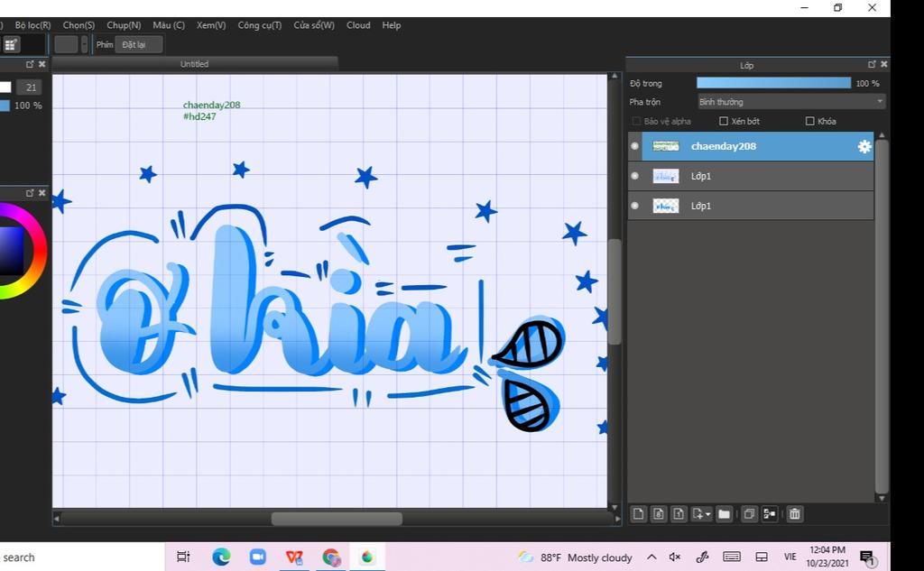Image resolution: width=924 pixels, height=571 pixels.
Task: Enable the Xén bớt clipping checkbox
Action: 724,121
